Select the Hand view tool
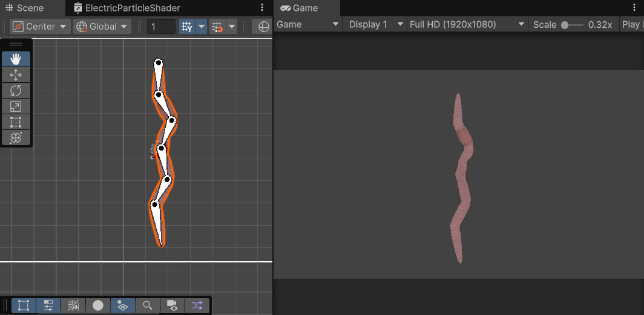Viewport: 644px width, 315px height. point(16,59)
